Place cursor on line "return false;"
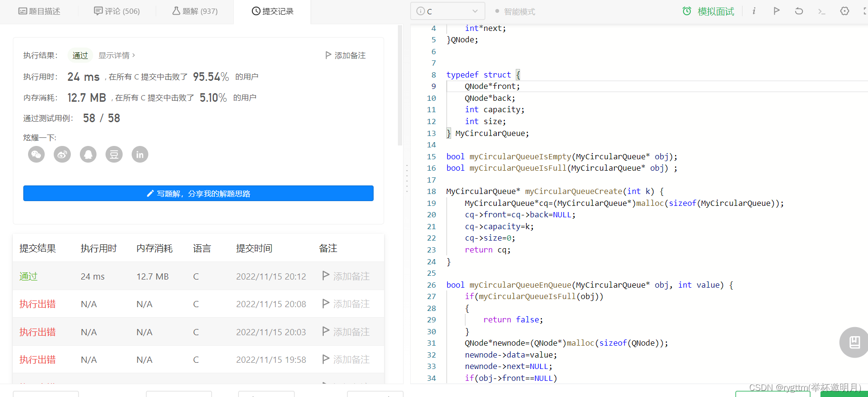Screen dimensions: 868x397 coord(513,320)
